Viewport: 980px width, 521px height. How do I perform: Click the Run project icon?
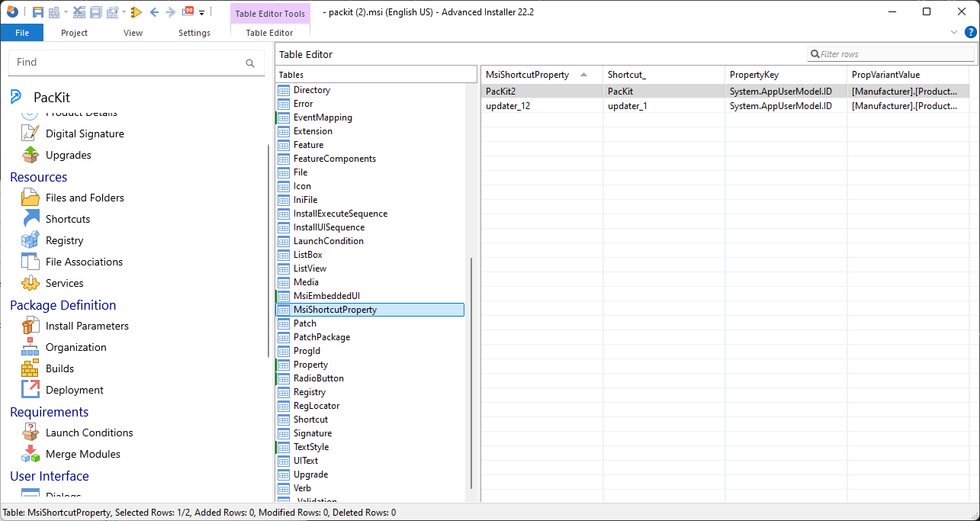112,12
